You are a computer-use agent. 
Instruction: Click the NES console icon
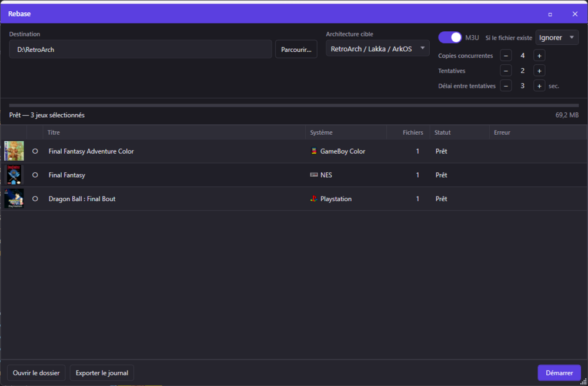point(314,175)
